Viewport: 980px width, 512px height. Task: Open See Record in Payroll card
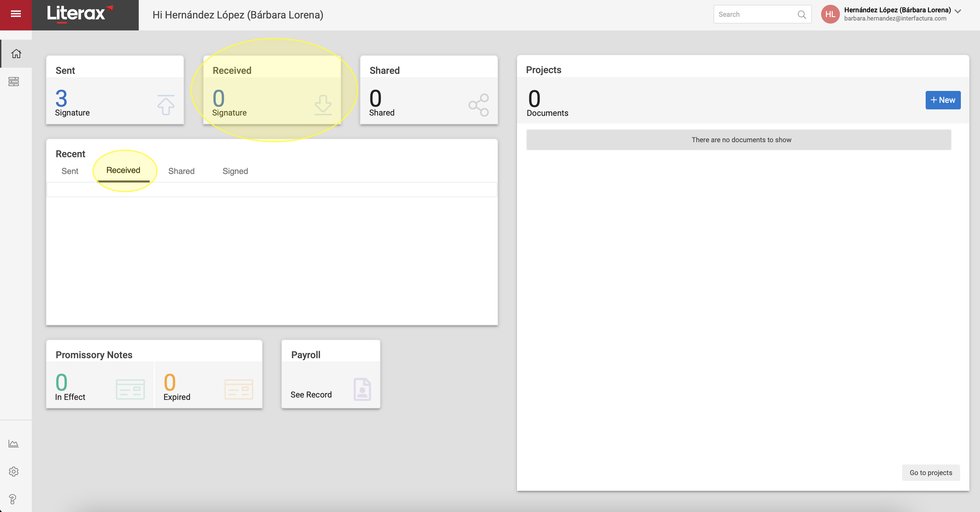[311, 395]
